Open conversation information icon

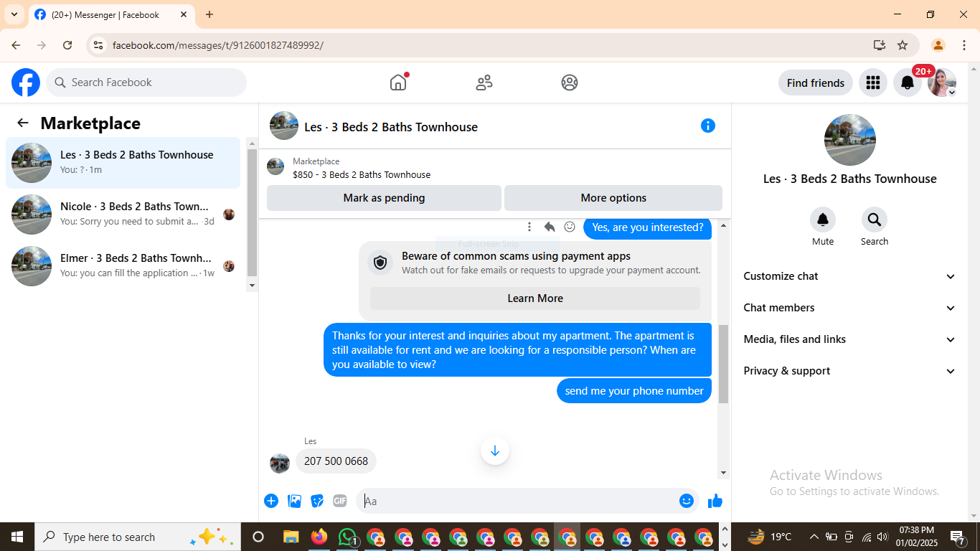click(x=708, y=126)
